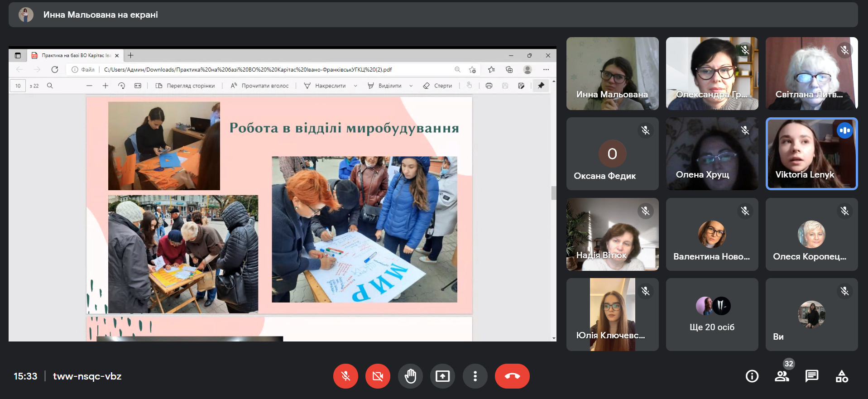This screenshot has width=868, height=399.
Task: Click the PDF print icon
Action: coord(489,86)
